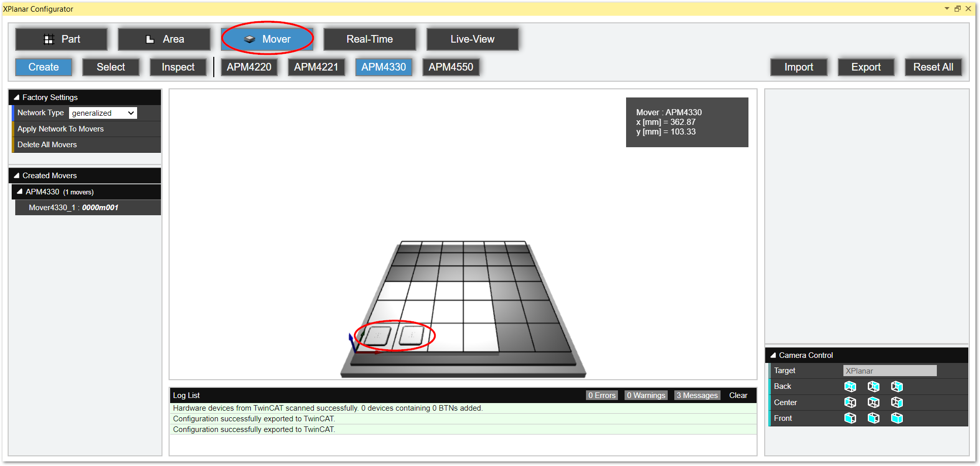Choose the APM4330 mover type
Screen dimensions: 980x466
coord(384,67)
